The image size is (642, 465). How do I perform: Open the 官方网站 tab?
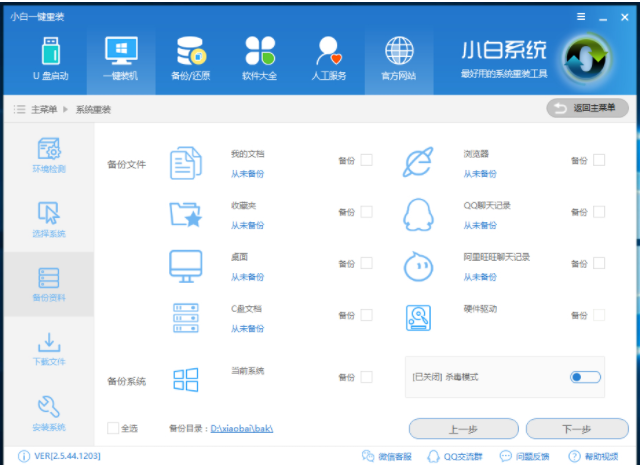point(399,59)
